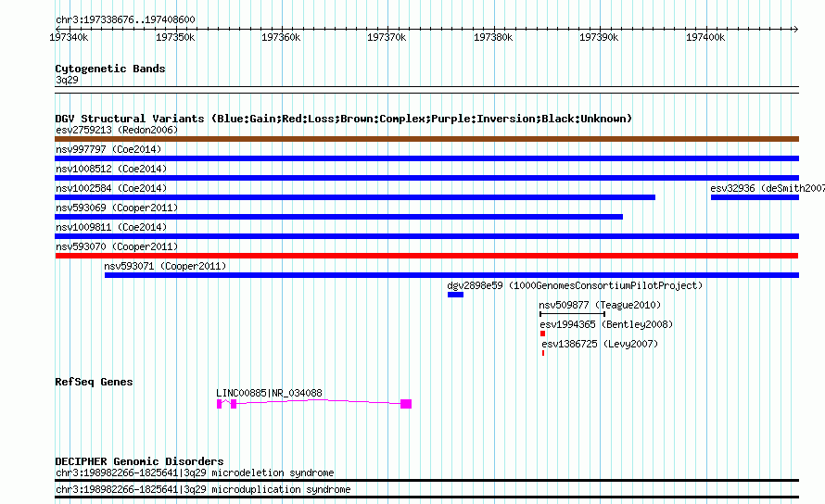Click the DECIPHER Genomic Disorders track title
Screen dimensions: 825x504
click(139, 461)
